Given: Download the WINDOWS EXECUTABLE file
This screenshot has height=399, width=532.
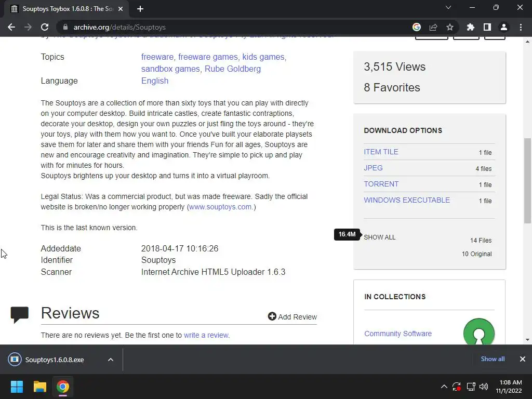Looking at the screenshot, I should pos(407,200).
